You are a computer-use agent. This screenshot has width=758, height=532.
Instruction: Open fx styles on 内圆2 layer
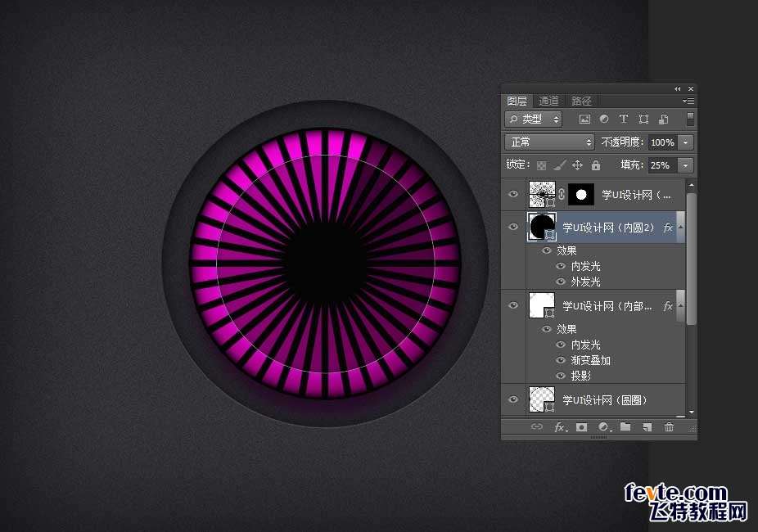coord(668,227)
